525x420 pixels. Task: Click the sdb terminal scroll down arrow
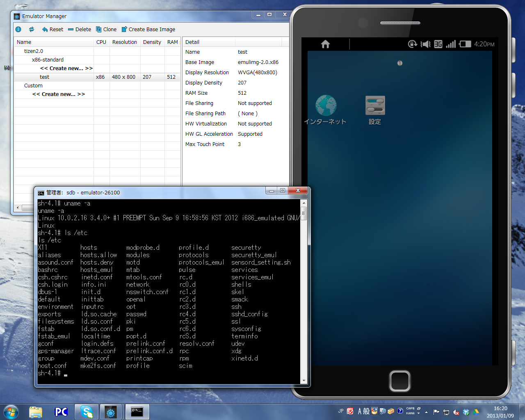[304, 381]
